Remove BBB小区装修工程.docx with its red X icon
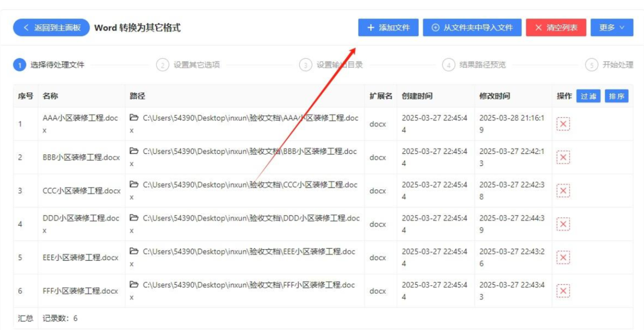Viewport: 644px width, 330px height. 563,157
